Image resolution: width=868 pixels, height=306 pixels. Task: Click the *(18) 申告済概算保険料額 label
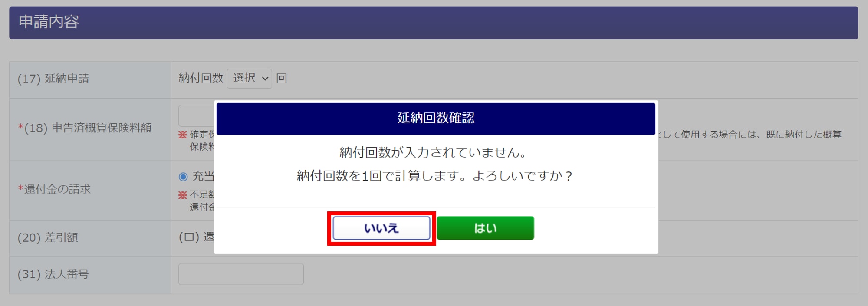pyautogui.click(x=85, y=128)
